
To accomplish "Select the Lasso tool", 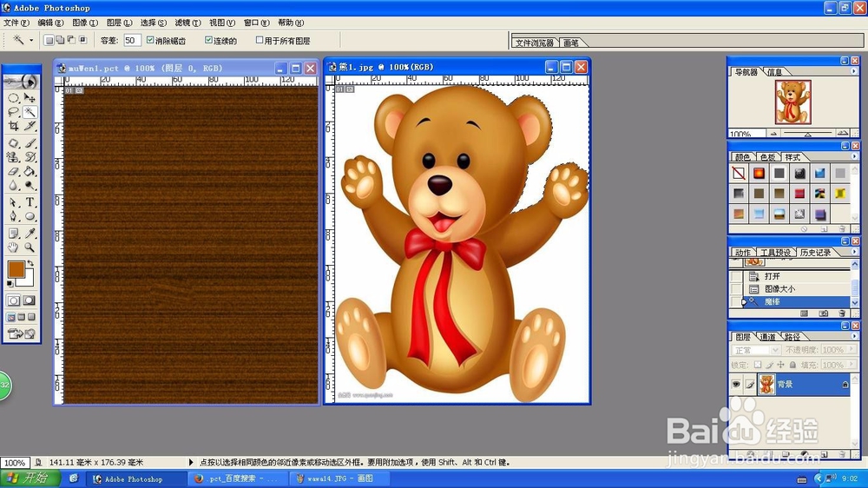I will point(13,112).
